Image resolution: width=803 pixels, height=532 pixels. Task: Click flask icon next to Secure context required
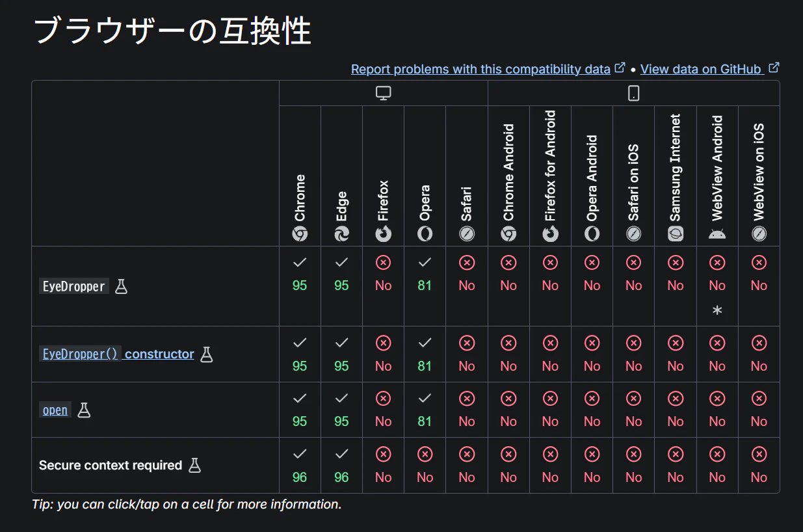[194, 465]
